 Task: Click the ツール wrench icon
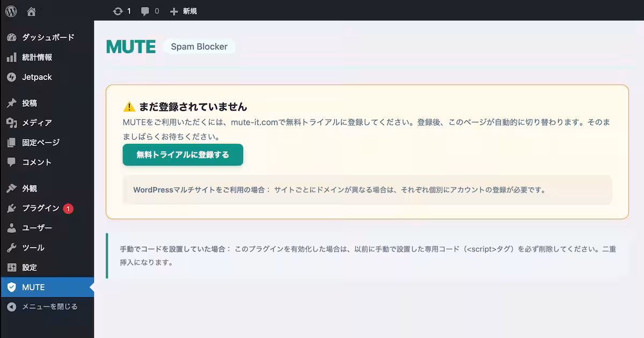pyautogui.click(x=12, y=248)
